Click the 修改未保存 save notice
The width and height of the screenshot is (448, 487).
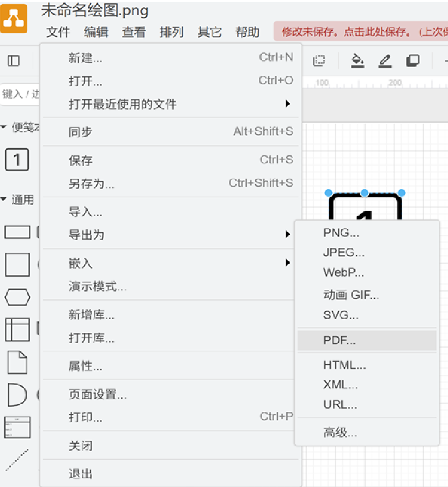pos(361,32)
